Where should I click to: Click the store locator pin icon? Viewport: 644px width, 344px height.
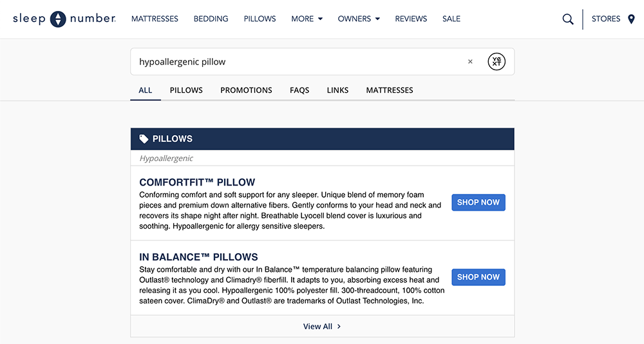631,19
